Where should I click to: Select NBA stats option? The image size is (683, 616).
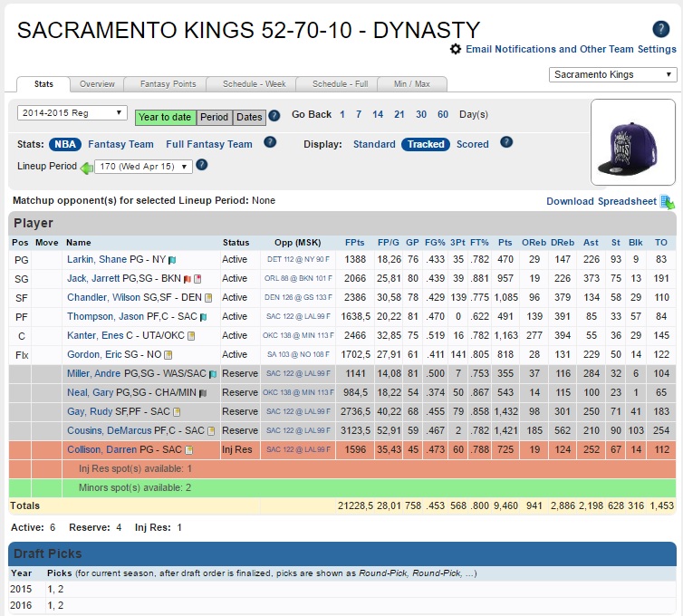(x=65, y=144)
